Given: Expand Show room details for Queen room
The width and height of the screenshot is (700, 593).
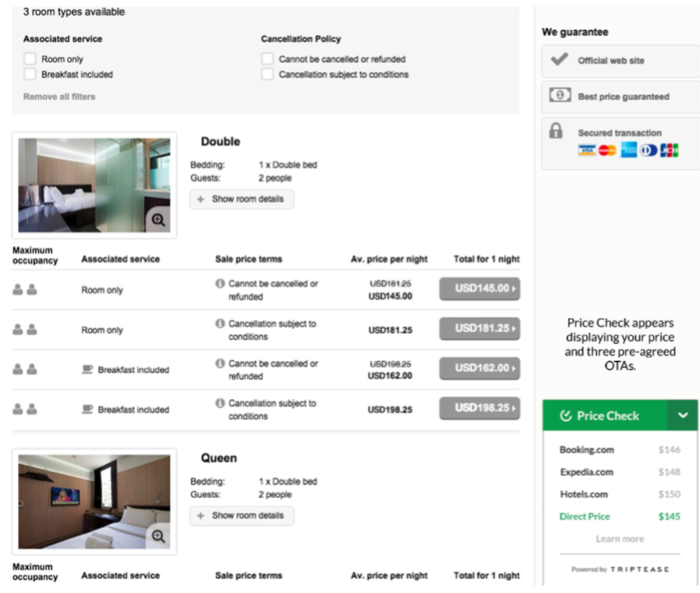Looking at the screenshot, I should [242, 515].
